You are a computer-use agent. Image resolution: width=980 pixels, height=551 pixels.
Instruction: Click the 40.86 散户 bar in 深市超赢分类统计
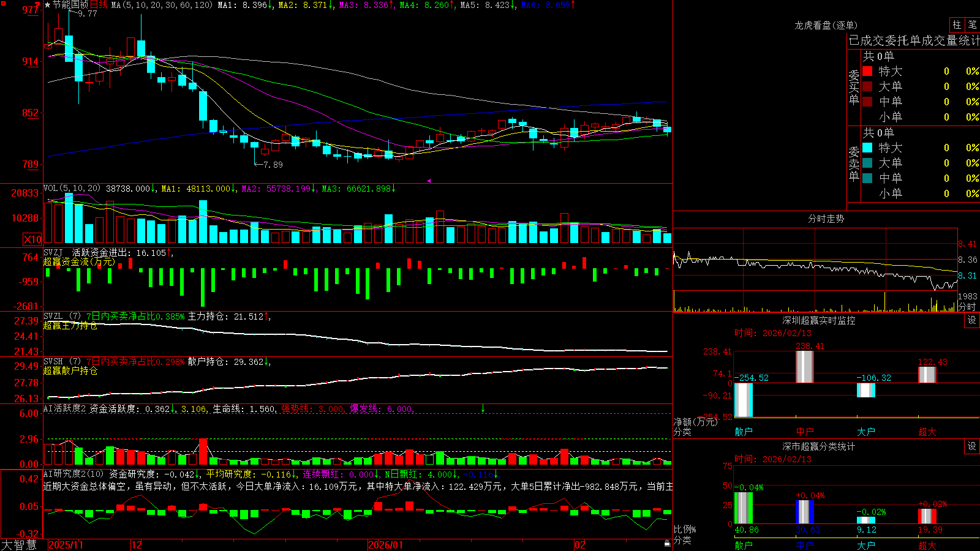click(744, 508)
